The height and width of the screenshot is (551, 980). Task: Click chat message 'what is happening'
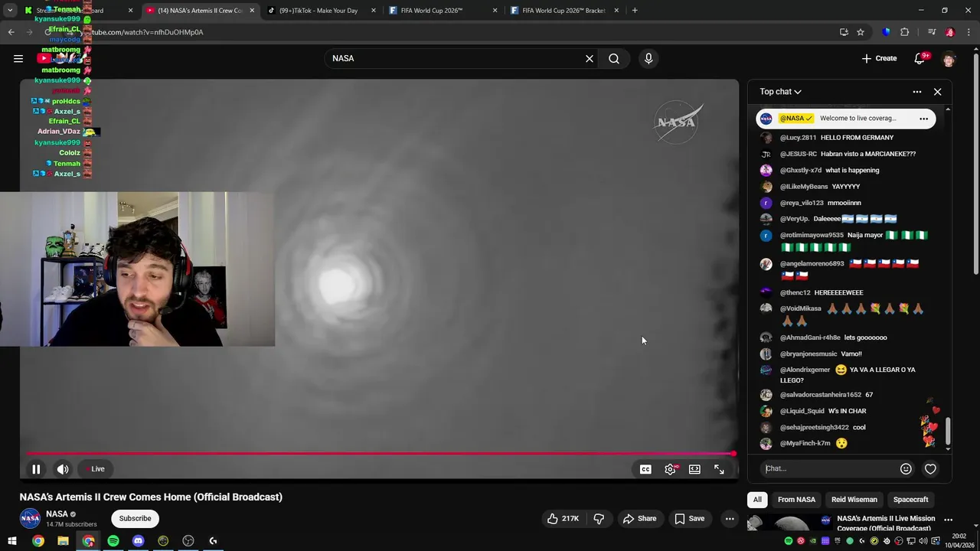pos(852,171)
